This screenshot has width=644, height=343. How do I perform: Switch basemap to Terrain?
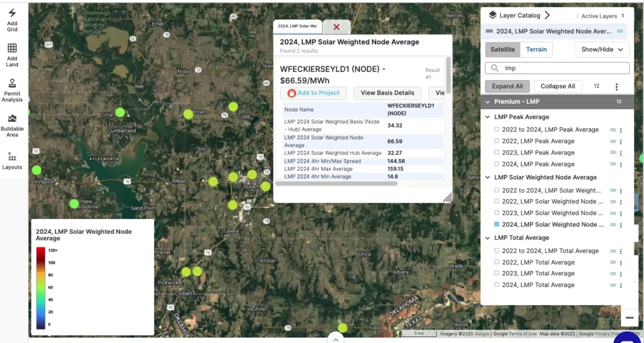coord(536,49)
